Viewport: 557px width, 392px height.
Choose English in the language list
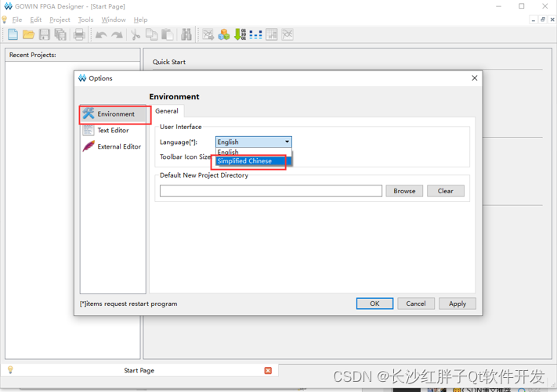[x=254, y=152]
